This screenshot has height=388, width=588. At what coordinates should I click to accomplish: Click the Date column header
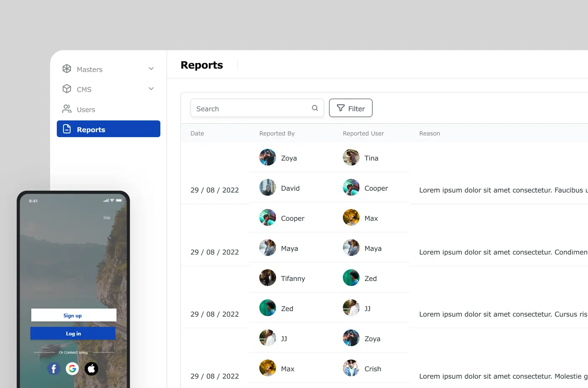[197, 133]
